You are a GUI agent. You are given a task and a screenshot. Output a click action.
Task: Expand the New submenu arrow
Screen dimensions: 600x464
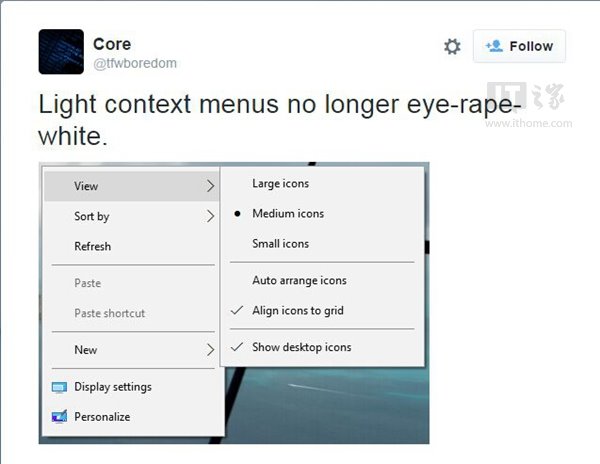click(x=210, y=350)
